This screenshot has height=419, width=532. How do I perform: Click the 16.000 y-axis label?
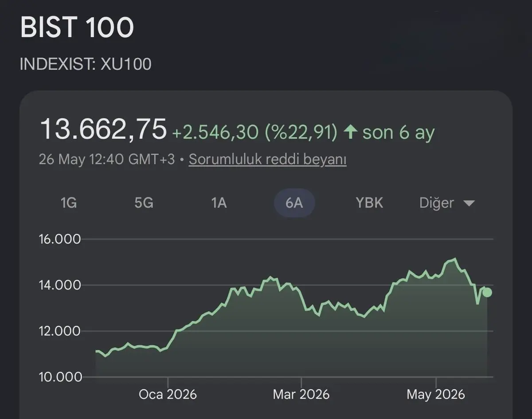[60, 239]
